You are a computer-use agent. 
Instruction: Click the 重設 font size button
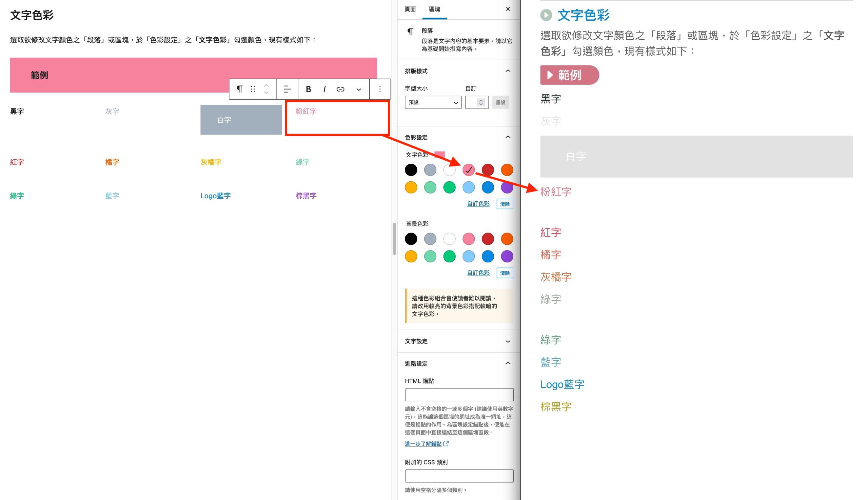(500, 102)
